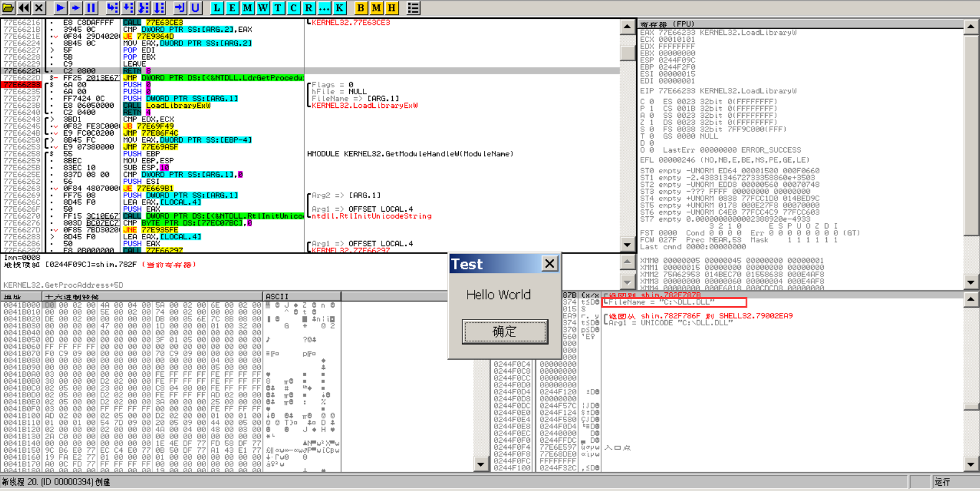The image size is (980, 491).
Task: Click the 确定 button in Test dialog
Action: pos(505,332)
